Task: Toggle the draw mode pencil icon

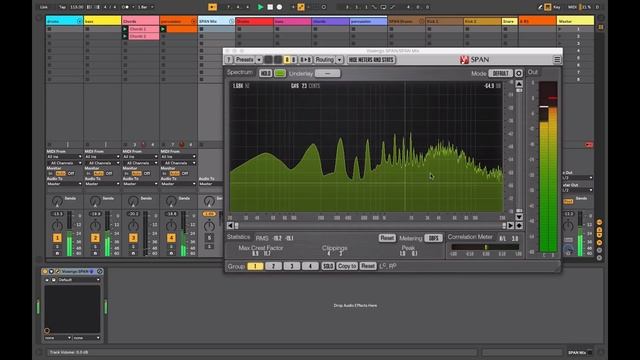Action: coord(540,7)
